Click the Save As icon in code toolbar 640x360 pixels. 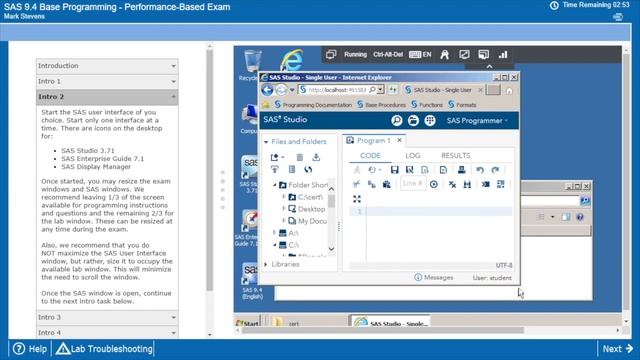tap(409, 170)
